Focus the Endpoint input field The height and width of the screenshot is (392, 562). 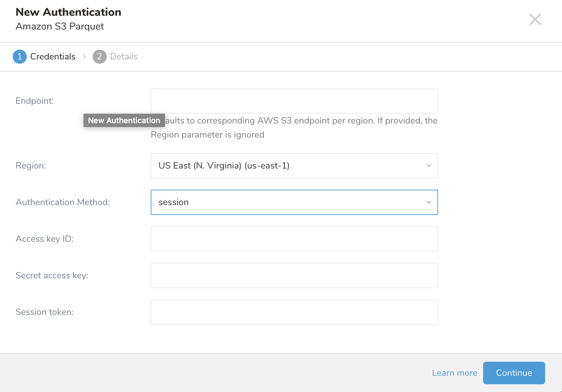point(294,101)
